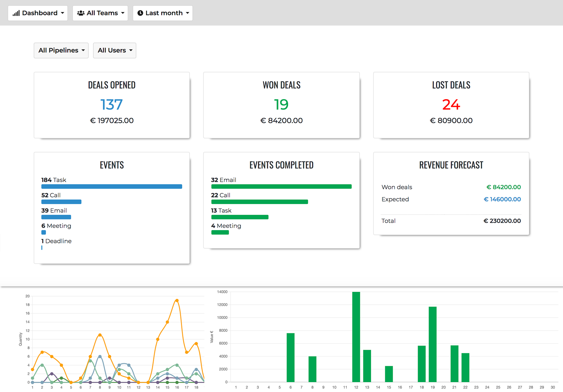Click the Task progress bar in Events panel
This screenshot has width=563, height=392.
pos(112,186)
